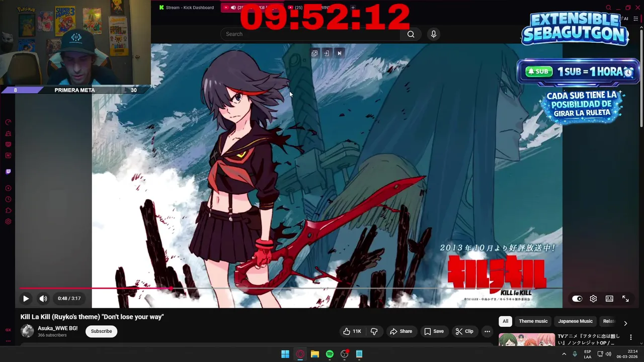Open options menu for the recommended video
644x362 pixels.
click(631, 337)
